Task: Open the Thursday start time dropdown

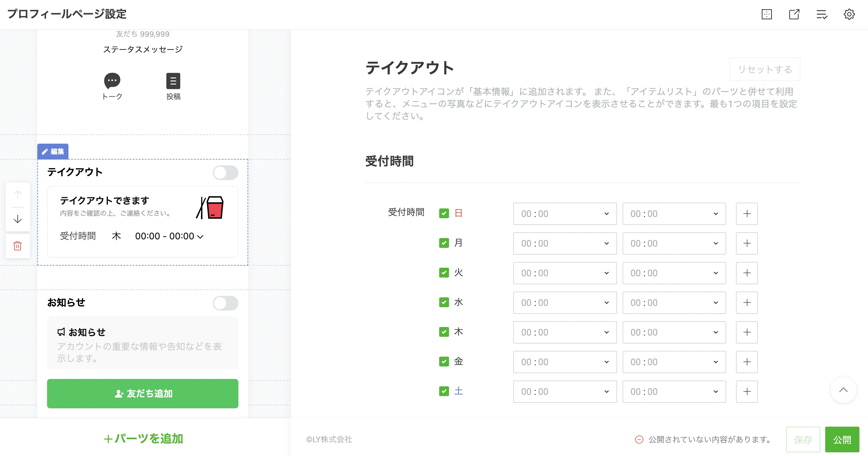Action: [x=565, y=332]
